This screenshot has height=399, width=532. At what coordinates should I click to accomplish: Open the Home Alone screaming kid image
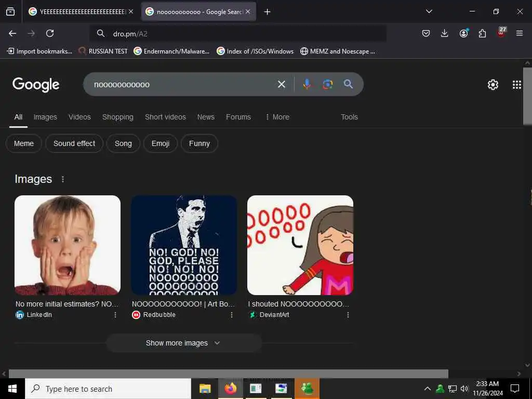68,245
